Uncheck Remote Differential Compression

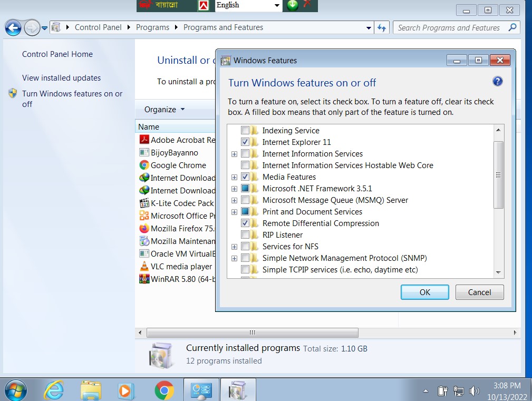(245, 223)
